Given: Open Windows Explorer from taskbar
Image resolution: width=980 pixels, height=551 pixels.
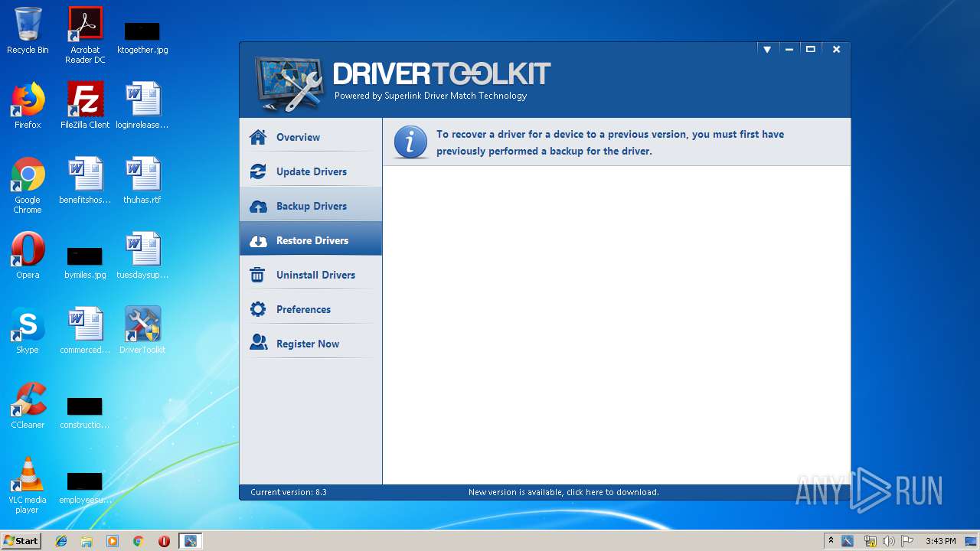Looking at the screenshot, I should click(x=87, y=541).
